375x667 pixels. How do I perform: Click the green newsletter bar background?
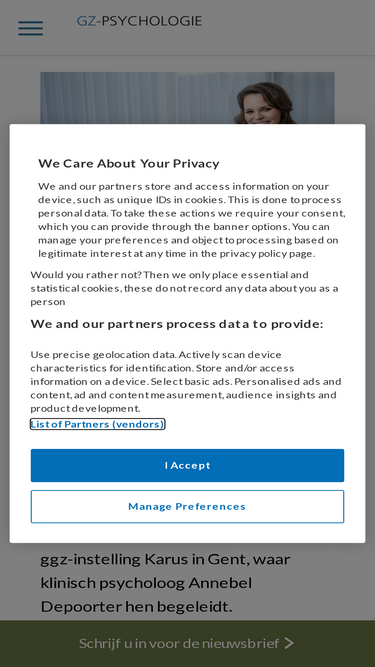[43, 643]
